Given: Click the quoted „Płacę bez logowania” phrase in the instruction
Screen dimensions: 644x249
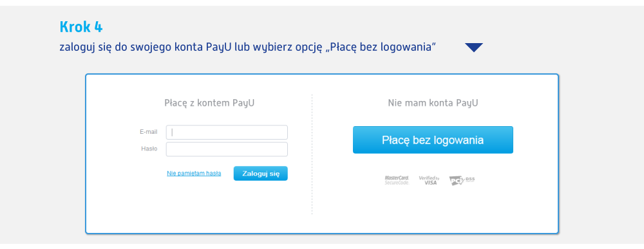Looking at the screenshot, I should [381, 47].
